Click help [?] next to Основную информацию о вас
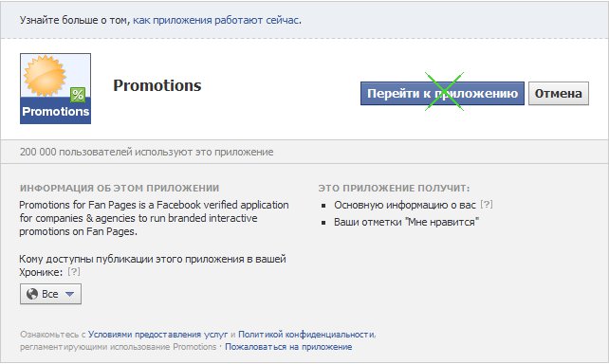The width and height of the screenshot is (609, 364). pyautogui.click(x=487, y=204)
